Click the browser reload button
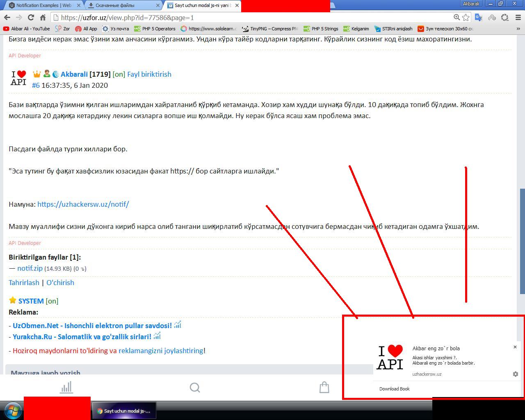Screen dimensions: 525x420 coord(31,18)
